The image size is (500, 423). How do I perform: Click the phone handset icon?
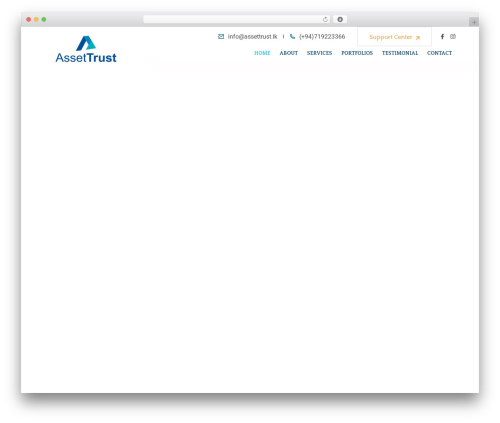pos(292,36)
